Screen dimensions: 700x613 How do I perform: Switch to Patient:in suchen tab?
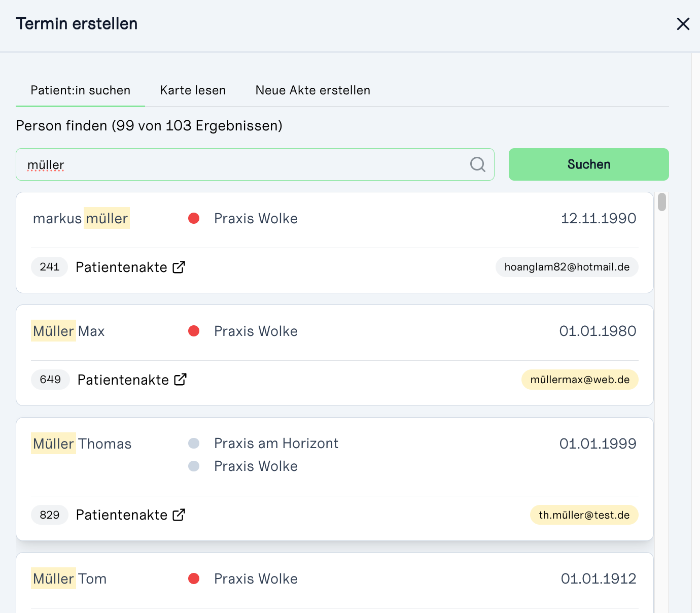(81, 90)
